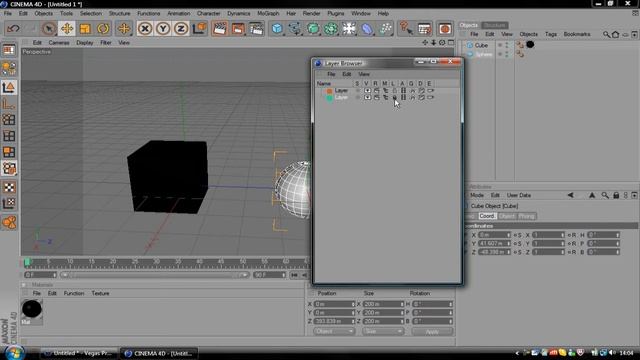
Task: Activate the Move tool
Action: point(67,29)
